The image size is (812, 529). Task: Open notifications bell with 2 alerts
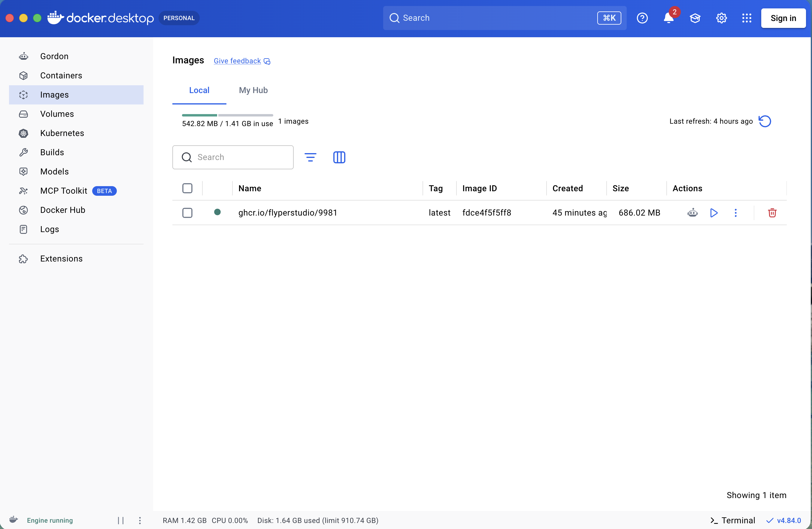(669, 18)
